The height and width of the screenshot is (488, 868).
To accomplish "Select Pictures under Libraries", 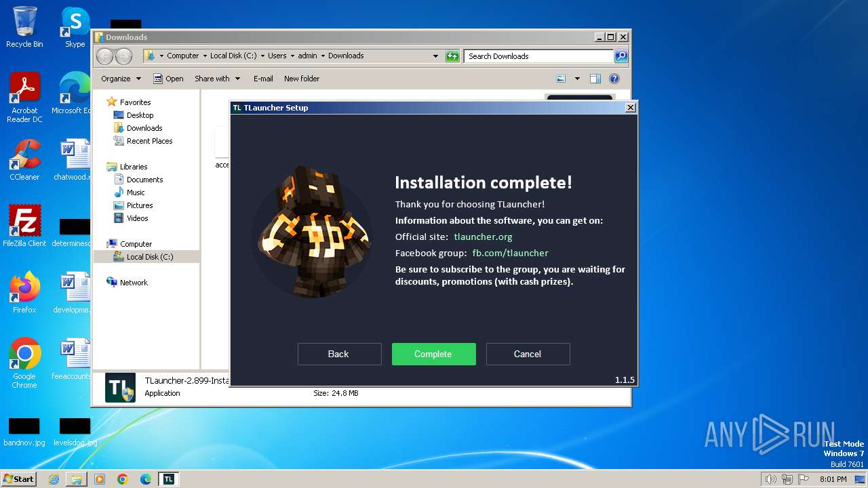I will click(x=140, y=205).
